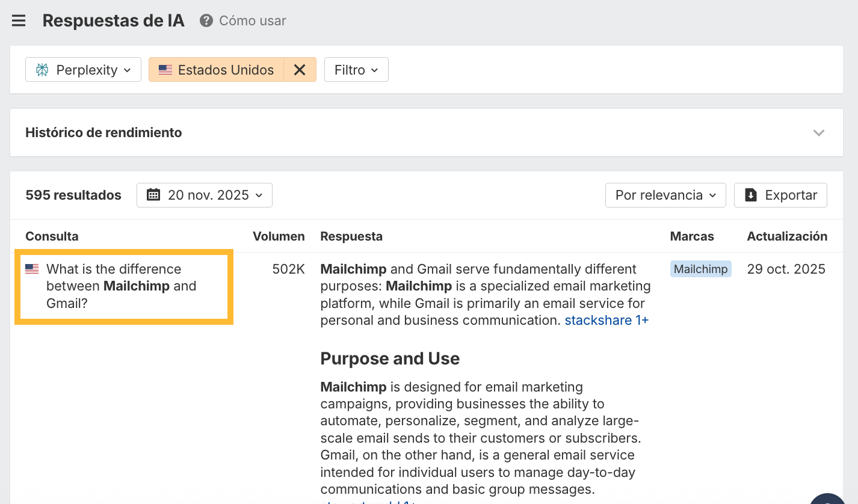This screenshot has width=858, height=504.
Task: Open the hamburger navigation menu
Action: [19, 21]
